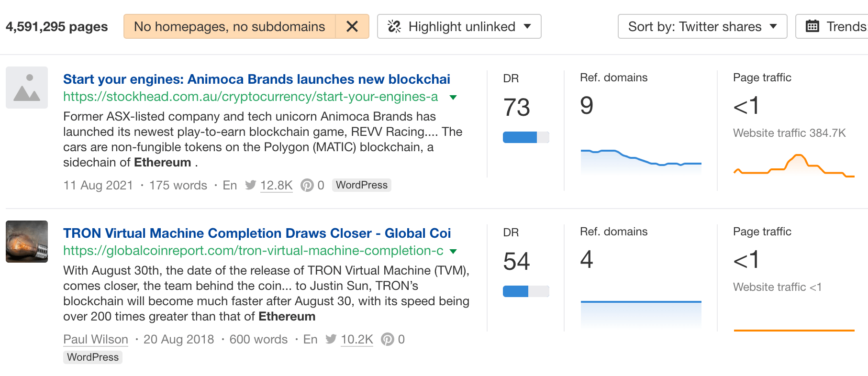Click the Paul Wilson author link
This screenshot has width=868, height=376.
[x=95, y=339]
